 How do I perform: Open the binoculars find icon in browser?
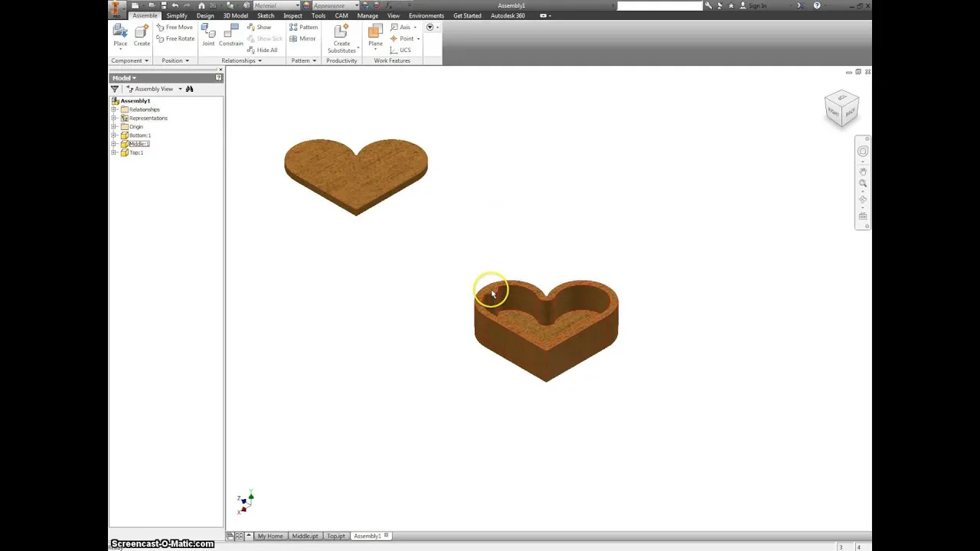(x=189, y=89)
